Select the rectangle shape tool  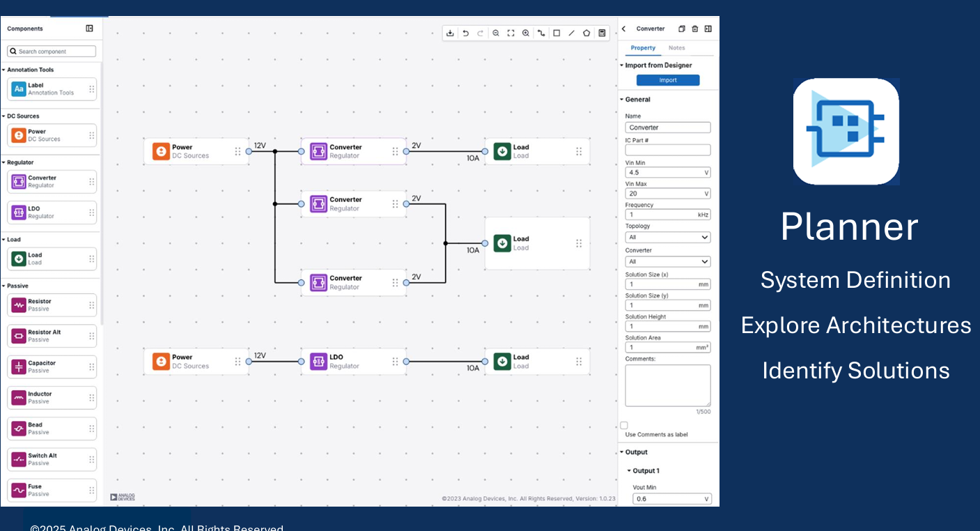coord(557,33)
